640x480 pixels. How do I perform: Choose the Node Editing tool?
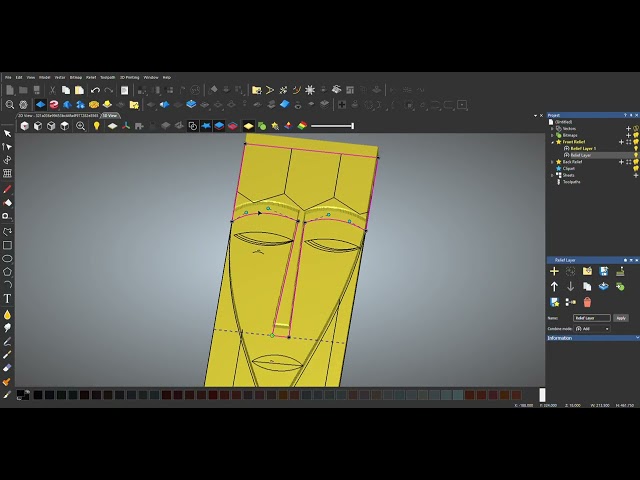click(x=7, y=147)
